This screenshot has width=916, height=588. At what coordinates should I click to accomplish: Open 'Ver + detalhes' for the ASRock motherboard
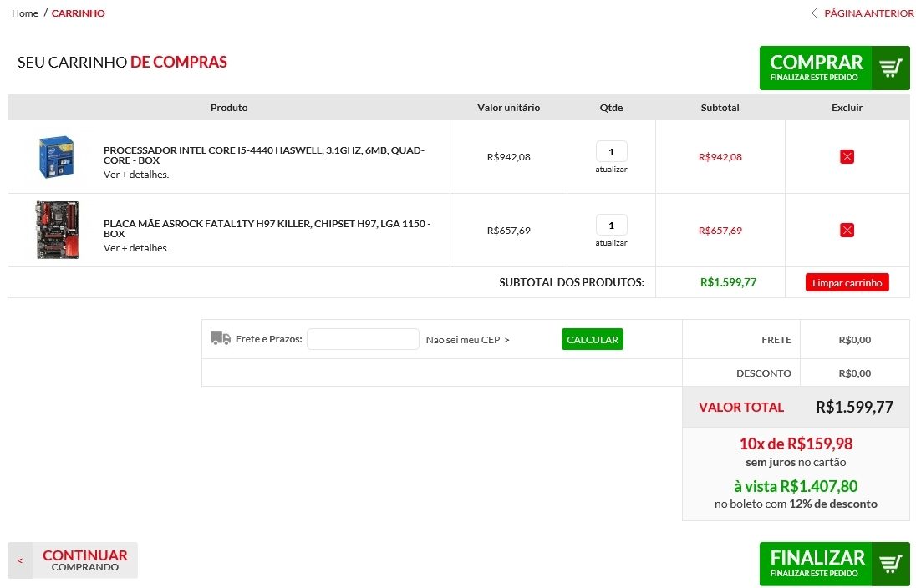coord(136,248)
